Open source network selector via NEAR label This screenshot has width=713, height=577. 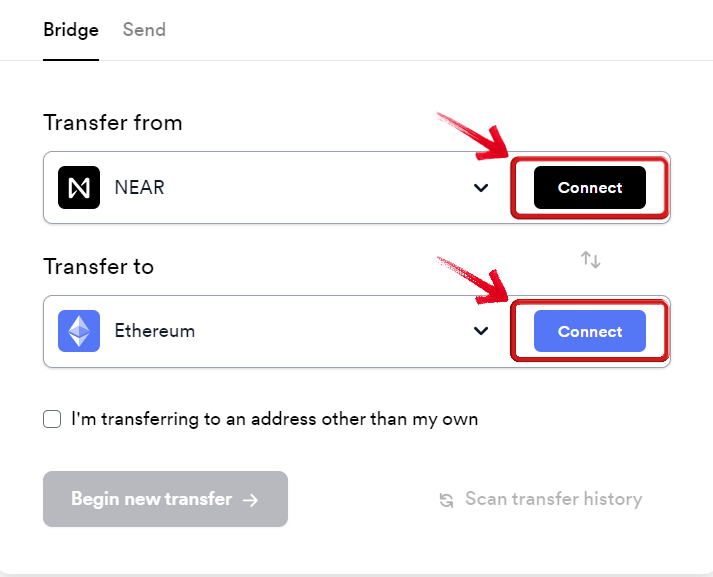[x=139, y=187]
